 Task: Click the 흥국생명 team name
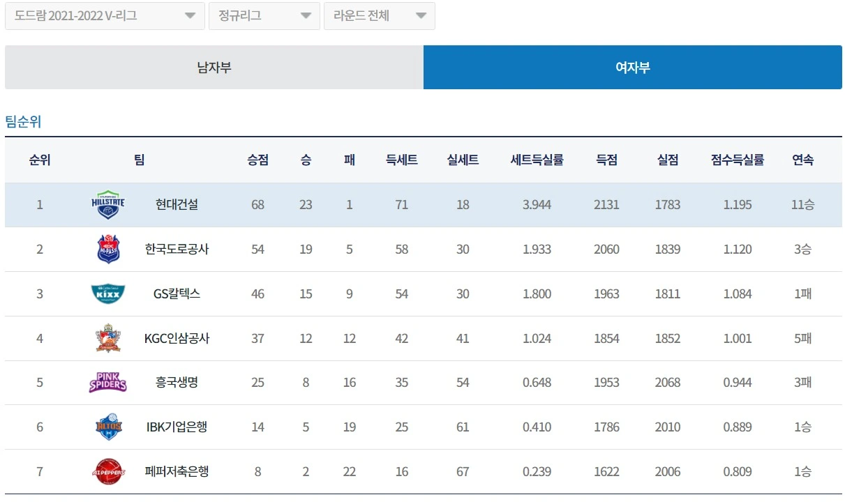[177, 383]
